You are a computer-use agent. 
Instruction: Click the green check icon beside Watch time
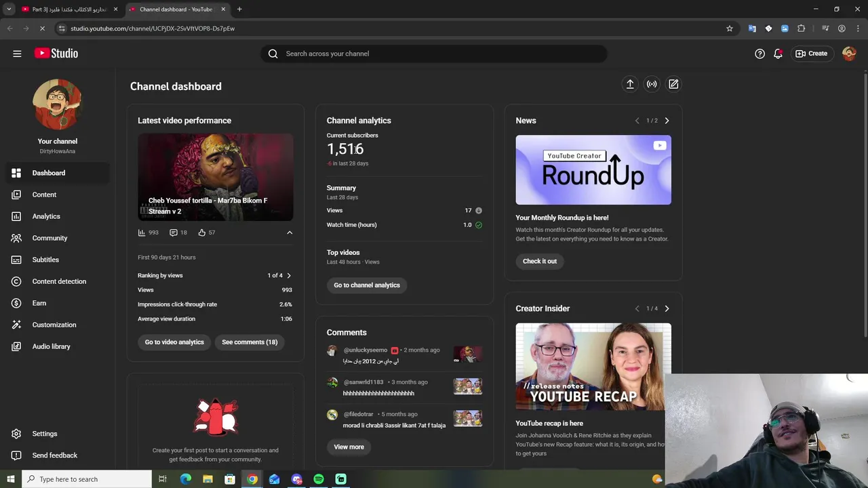(x=479, y=225)
